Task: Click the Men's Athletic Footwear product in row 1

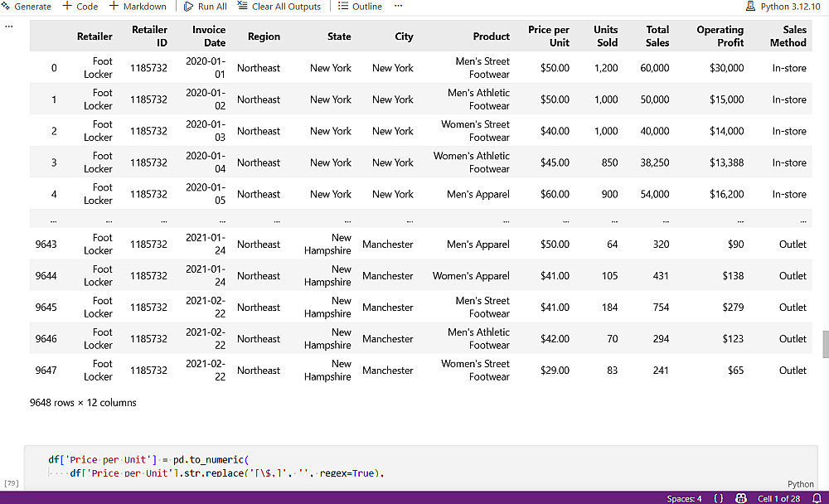Action: [478, 99]
